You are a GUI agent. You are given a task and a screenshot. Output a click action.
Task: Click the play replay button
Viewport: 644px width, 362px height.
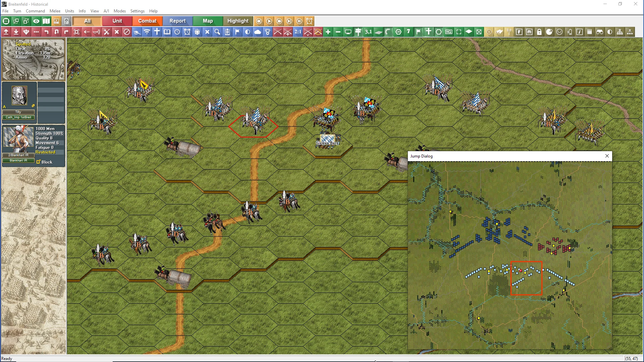(269, 21)
